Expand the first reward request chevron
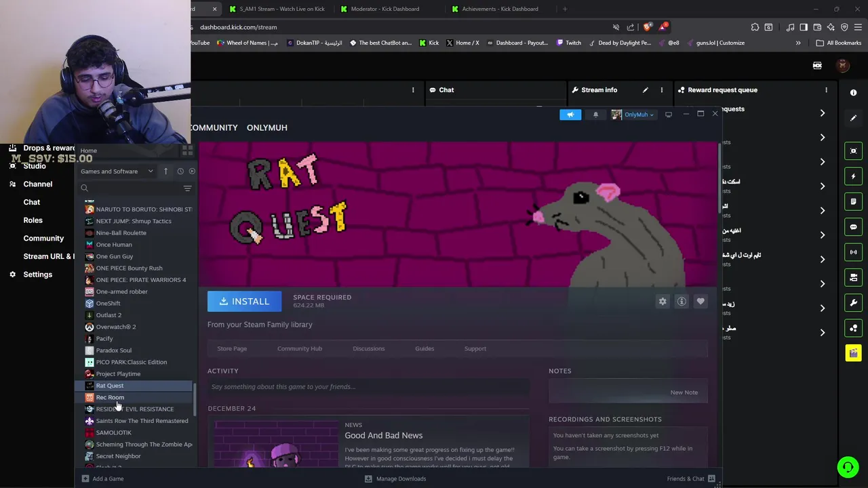 click(822, 113)
